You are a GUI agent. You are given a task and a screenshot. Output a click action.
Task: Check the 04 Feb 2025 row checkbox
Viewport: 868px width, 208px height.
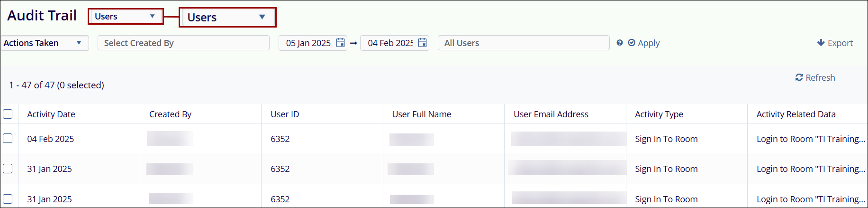point(8,138)
